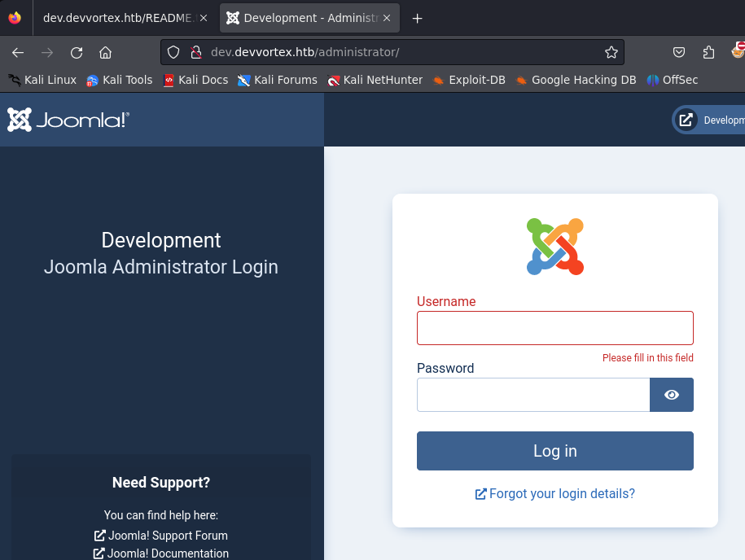Open a new tab with plus button
The image size is (745, 560).
pos(417,19)
